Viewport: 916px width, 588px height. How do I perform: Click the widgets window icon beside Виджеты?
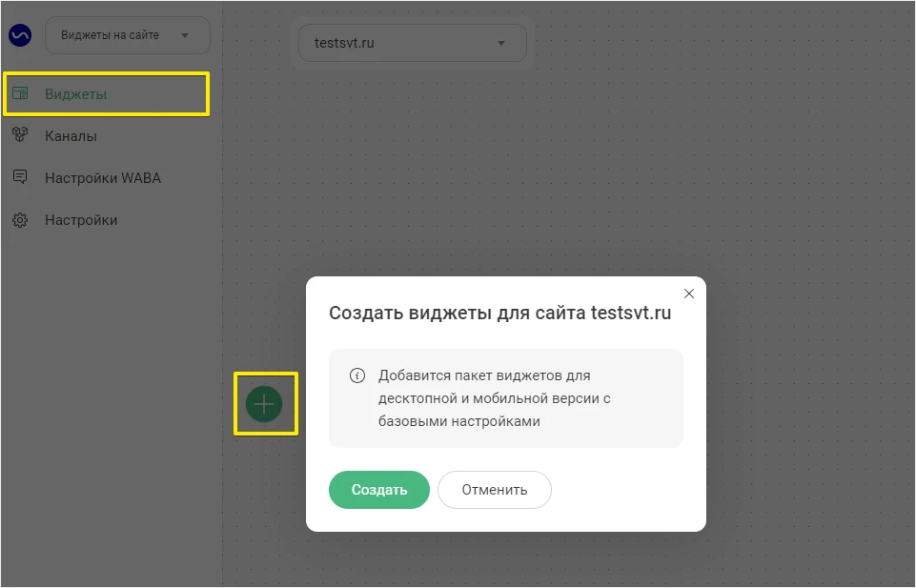(20, 93)
